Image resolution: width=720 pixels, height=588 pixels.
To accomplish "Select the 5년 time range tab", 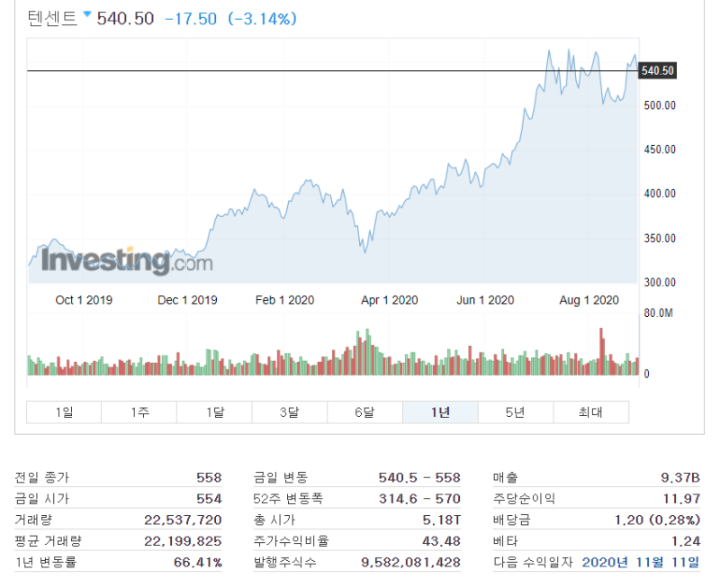I will 516,412.
